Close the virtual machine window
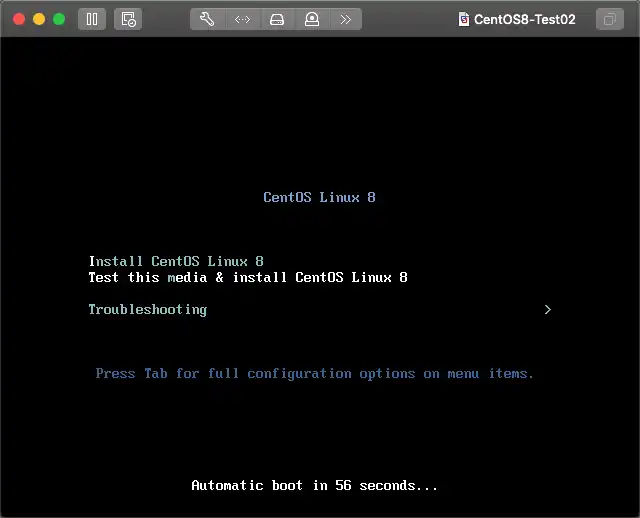Viewport: 640px width, 518px height. (x=19, y=19)
